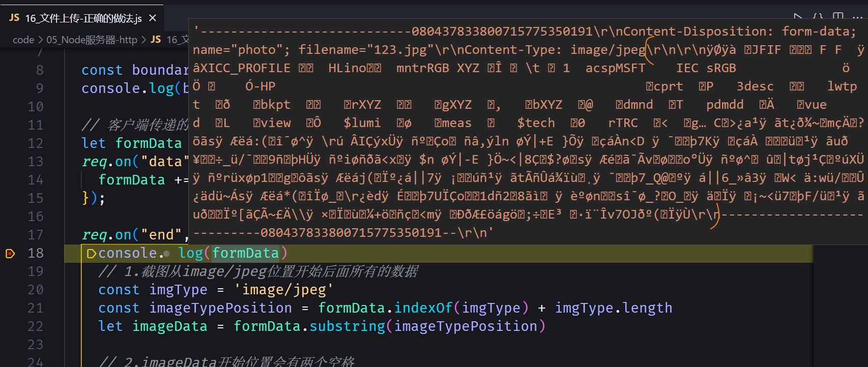Click the inline debug pointer before console
The width and height of the screenshot is (868, 367).
[x=92, y=253]
